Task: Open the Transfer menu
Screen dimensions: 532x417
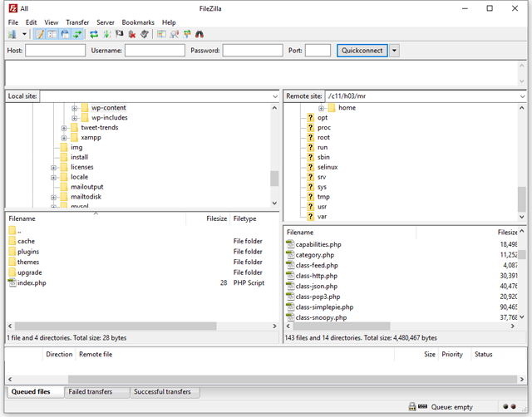Action: click(x=77, y=22)
